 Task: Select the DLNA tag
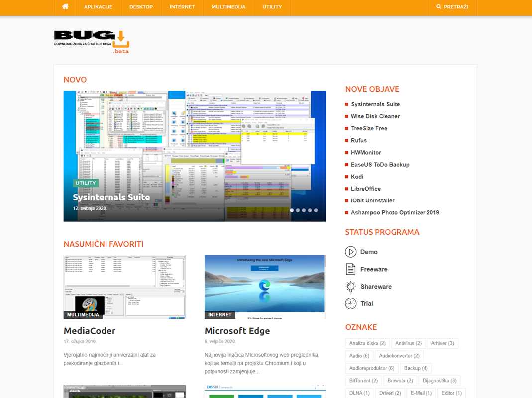(359, 393)
